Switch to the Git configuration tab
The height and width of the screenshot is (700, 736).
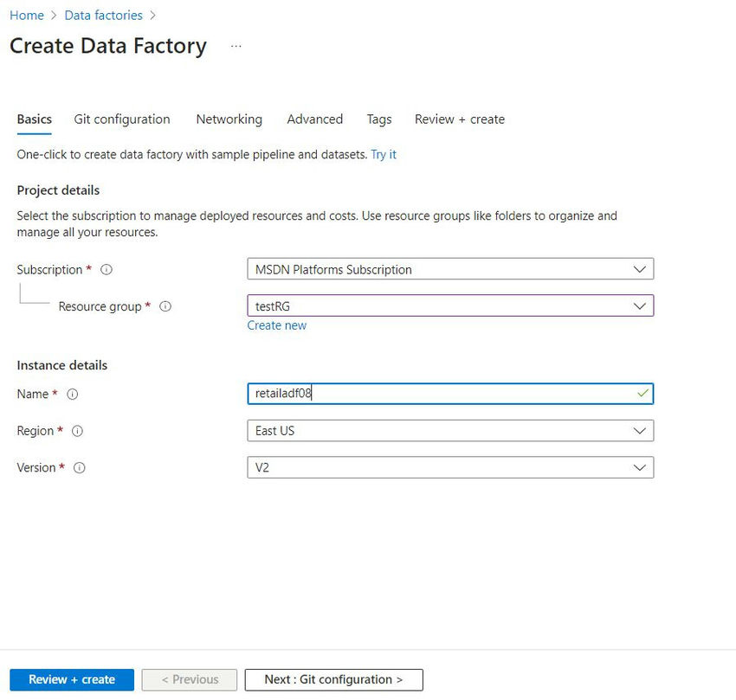(122, 119)
